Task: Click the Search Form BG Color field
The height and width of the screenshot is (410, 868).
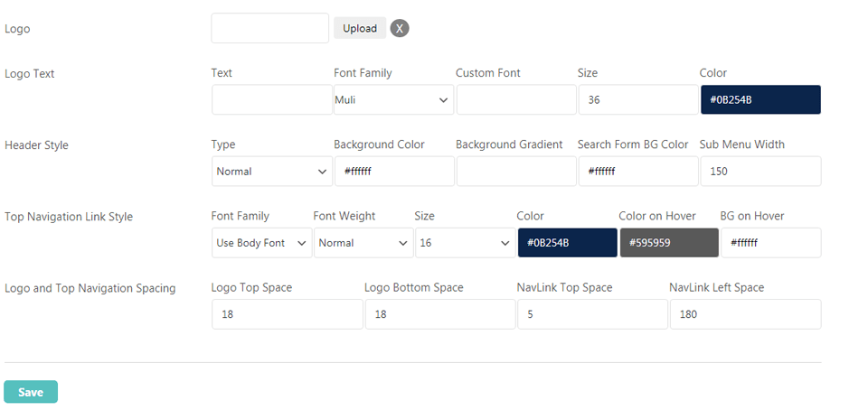Action: pos(638,172)
